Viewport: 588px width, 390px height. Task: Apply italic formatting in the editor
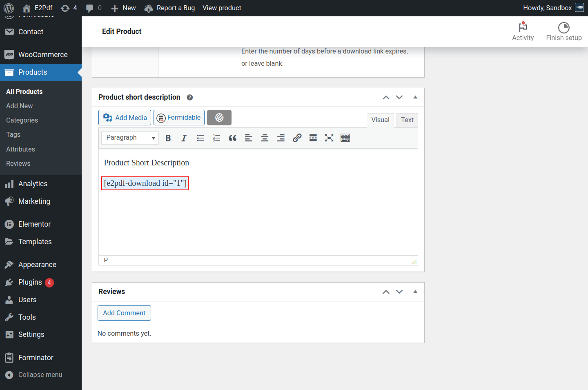tap(184, 138)
